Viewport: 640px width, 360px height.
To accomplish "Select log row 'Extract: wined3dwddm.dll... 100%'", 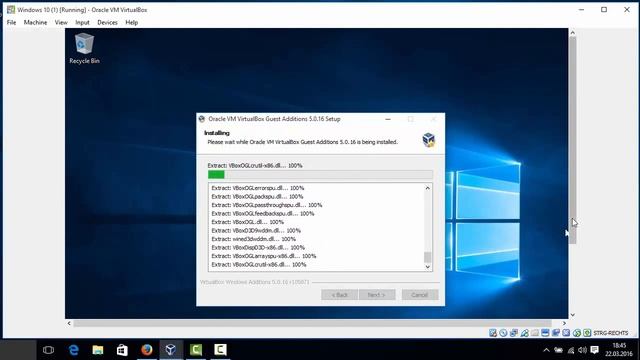I will (x=253, y=239).
